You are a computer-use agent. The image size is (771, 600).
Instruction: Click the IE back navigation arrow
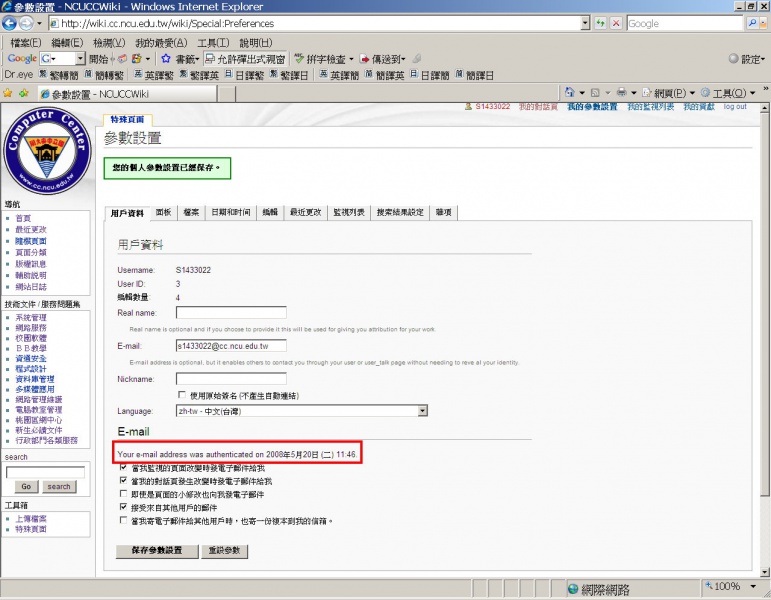click(13, 23)
